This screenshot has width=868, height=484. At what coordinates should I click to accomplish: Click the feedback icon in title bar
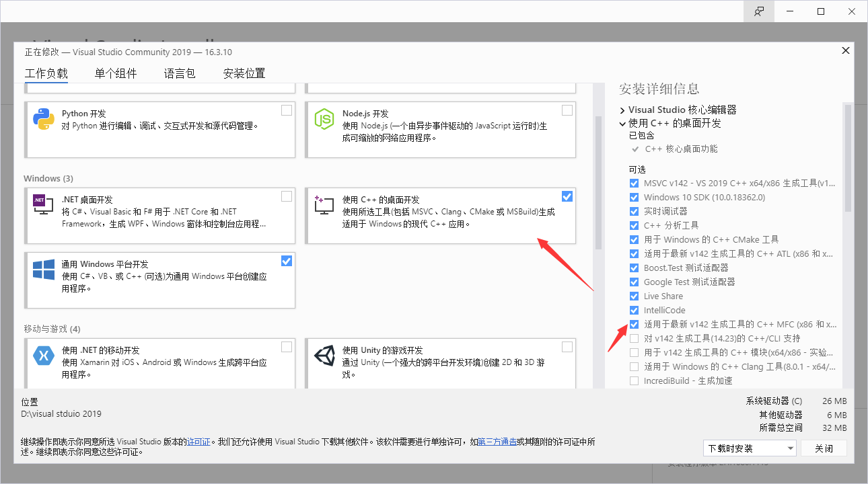[759, 11]
